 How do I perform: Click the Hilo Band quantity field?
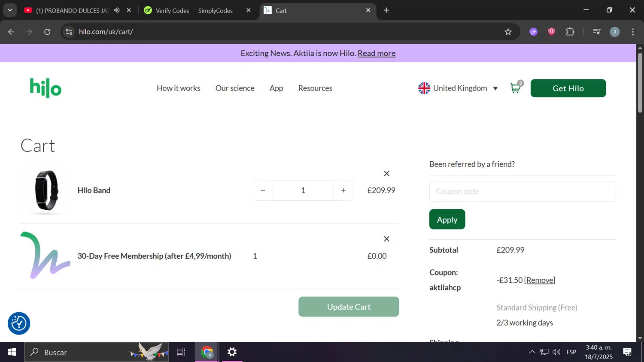[303, 190]
